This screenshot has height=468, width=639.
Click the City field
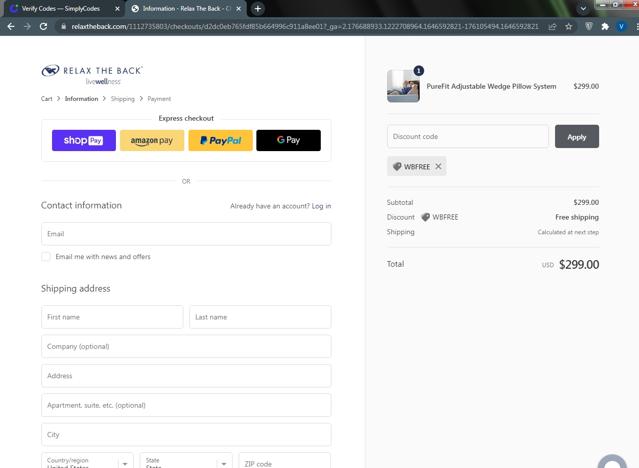click(186, 435)
